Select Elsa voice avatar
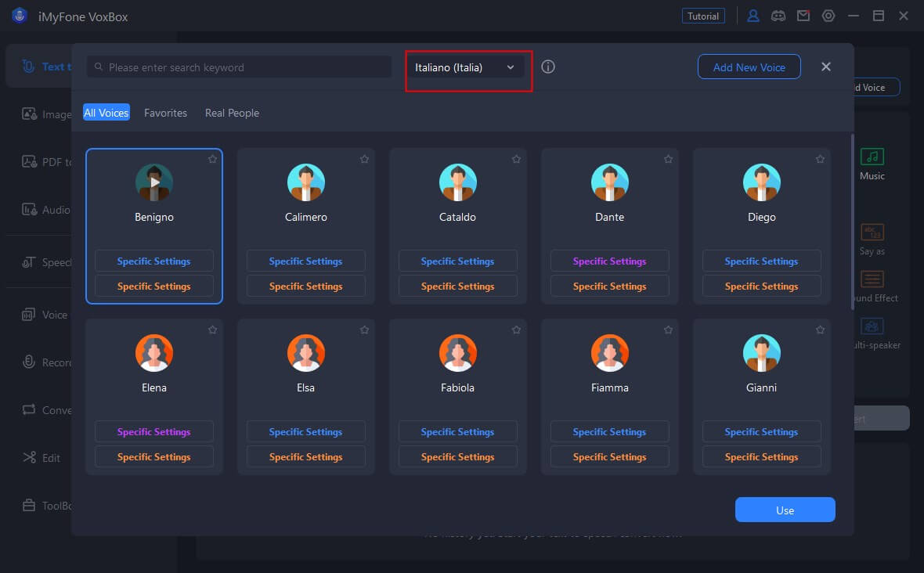This screenshot has width=924, height=573. click(306, 353)
